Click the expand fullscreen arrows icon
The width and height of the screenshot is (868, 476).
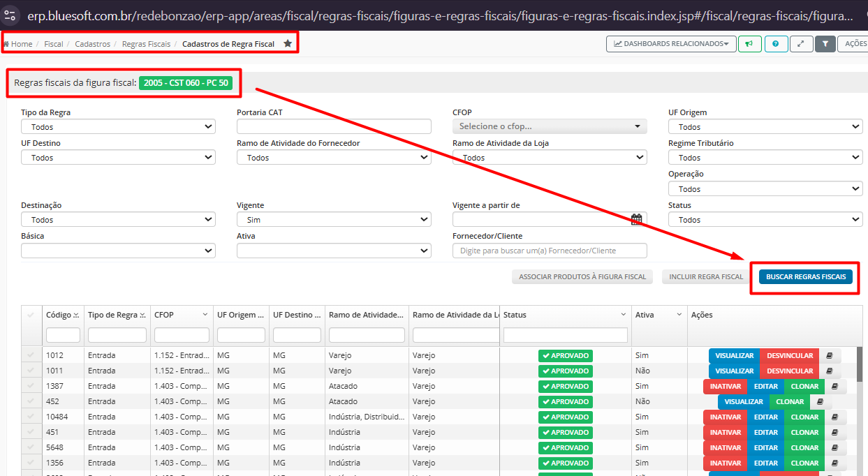800,44
